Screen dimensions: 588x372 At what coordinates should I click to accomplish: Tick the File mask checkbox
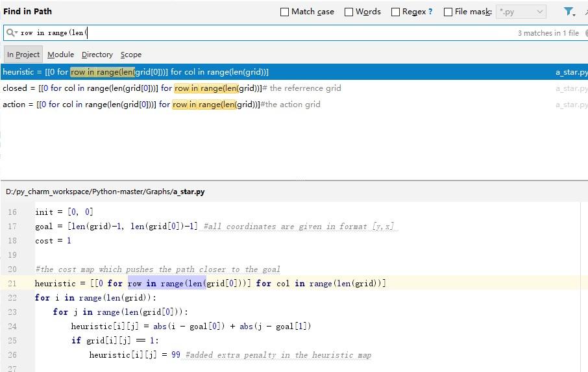click(448, 12)
